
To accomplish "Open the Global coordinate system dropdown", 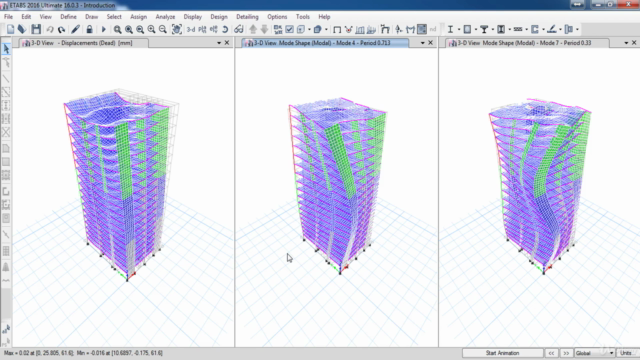I will click(x=611, y=353).
